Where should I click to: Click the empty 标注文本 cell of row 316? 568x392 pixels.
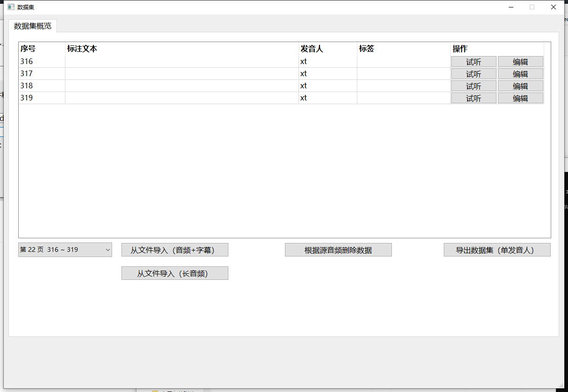[182, 61]
